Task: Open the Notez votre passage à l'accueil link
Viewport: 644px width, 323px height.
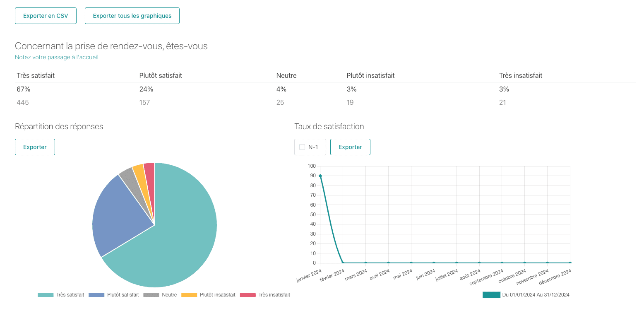Action: [57, 57]
